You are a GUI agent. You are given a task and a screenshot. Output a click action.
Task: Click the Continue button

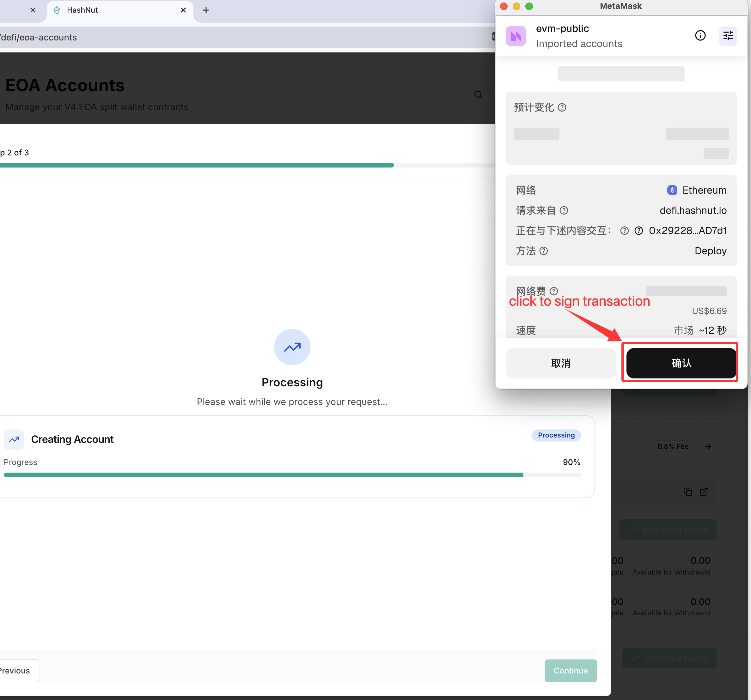571,671
